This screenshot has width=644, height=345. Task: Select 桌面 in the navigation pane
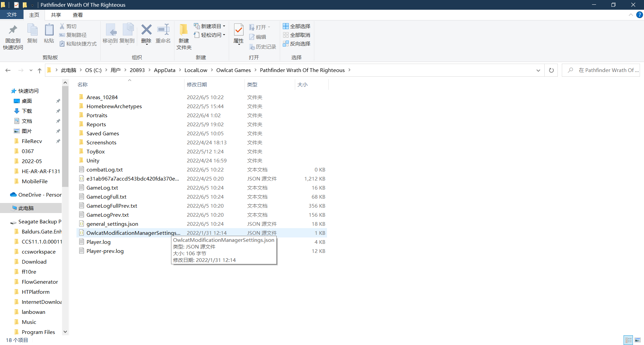coord(27,101)
